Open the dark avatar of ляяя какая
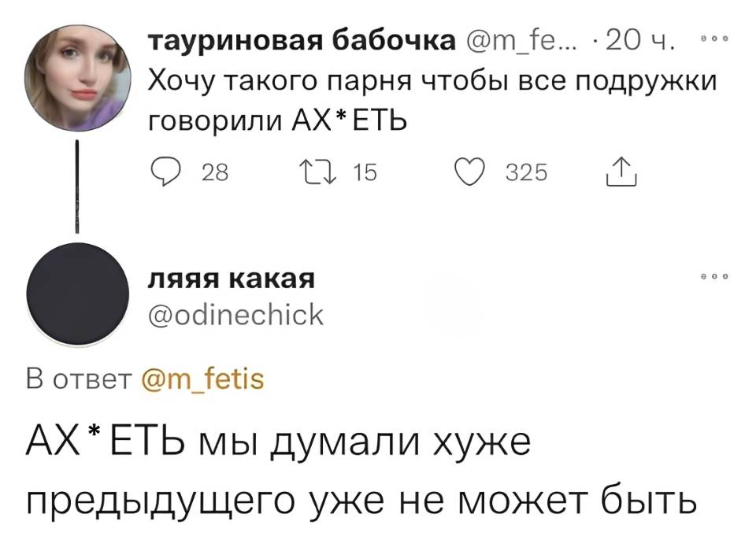 click(77, 293)
